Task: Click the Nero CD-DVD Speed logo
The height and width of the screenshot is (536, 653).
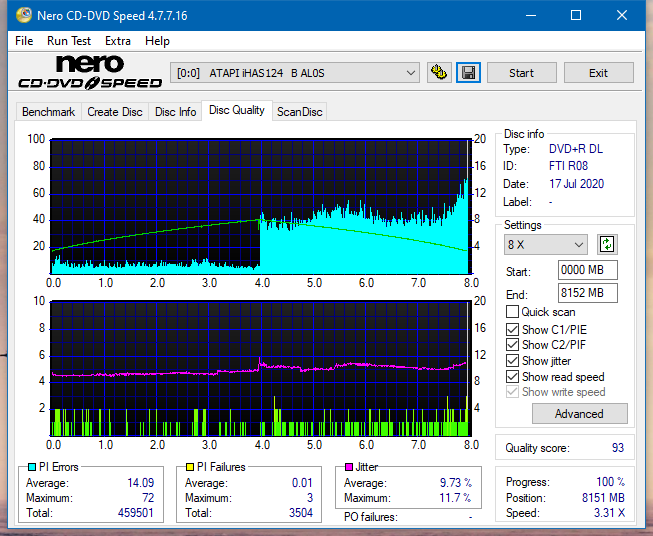Action: click(x=90, y=72)
